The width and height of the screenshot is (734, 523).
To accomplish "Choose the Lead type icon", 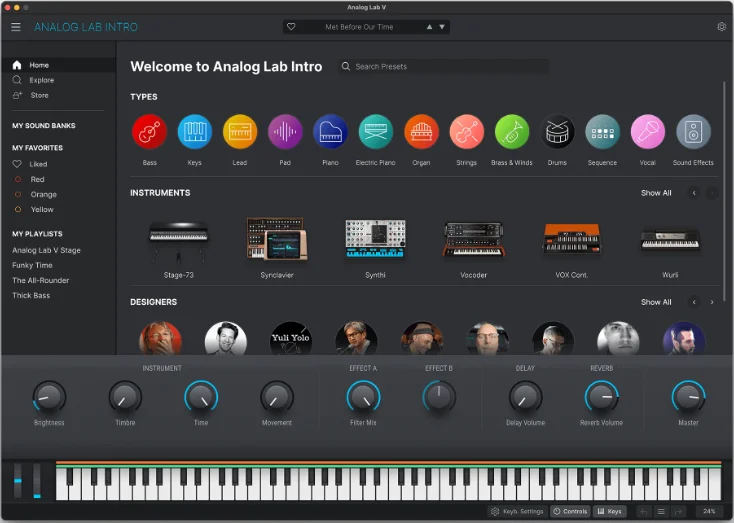I will (x=240, y=132).
